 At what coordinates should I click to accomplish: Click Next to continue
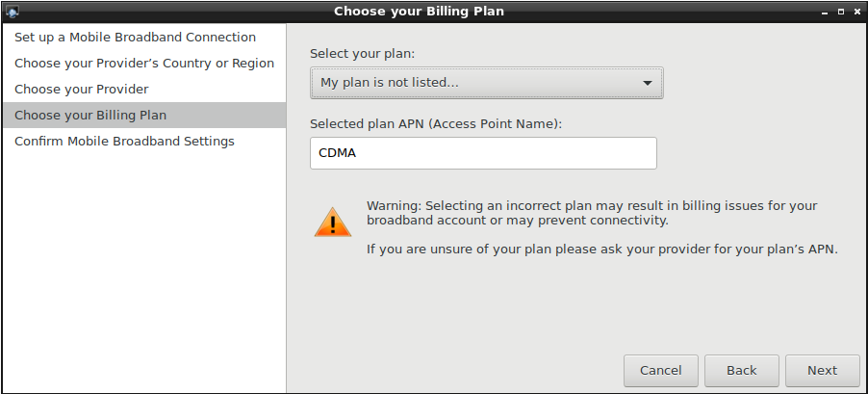tap(822, 371)
